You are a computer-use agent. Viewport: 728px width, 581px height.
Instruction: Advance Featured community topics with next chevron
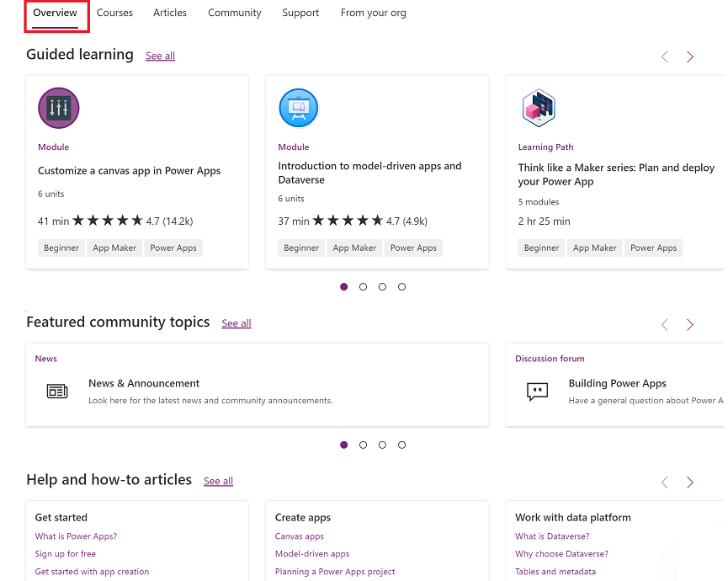tap(690, 324)
